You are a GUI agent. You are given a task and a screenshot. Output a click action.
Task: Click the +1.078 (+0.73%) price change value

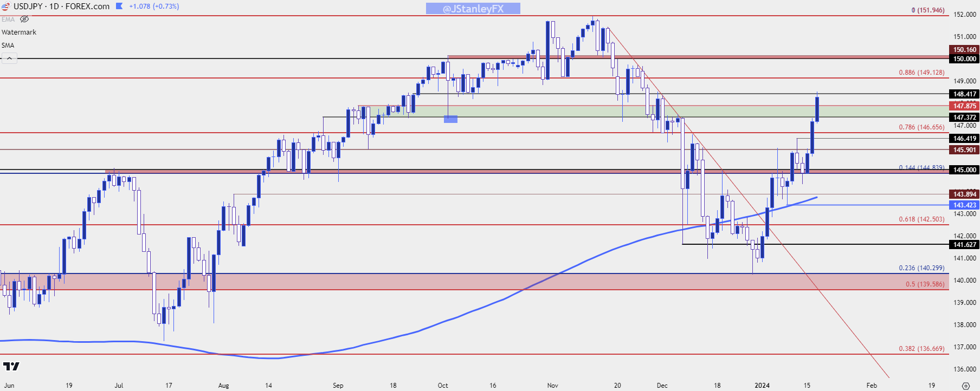pyautogui.click(x=154, y=6)
